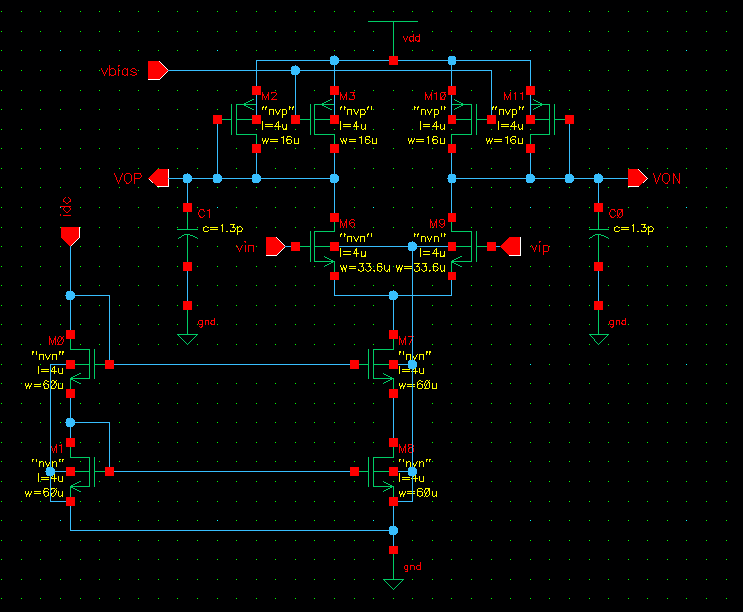Select NMOS transistor M1

tap(83, 471)
